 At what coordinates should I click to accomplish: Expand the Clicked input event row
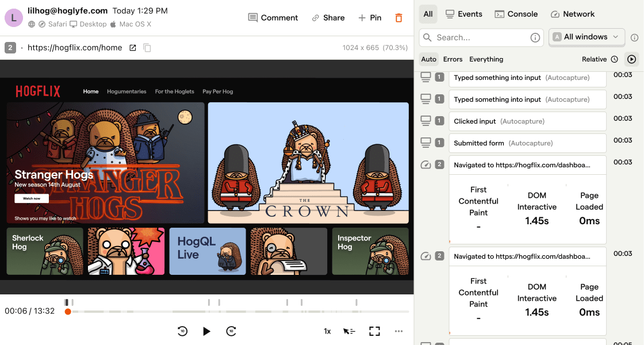(x=527, y=121)
